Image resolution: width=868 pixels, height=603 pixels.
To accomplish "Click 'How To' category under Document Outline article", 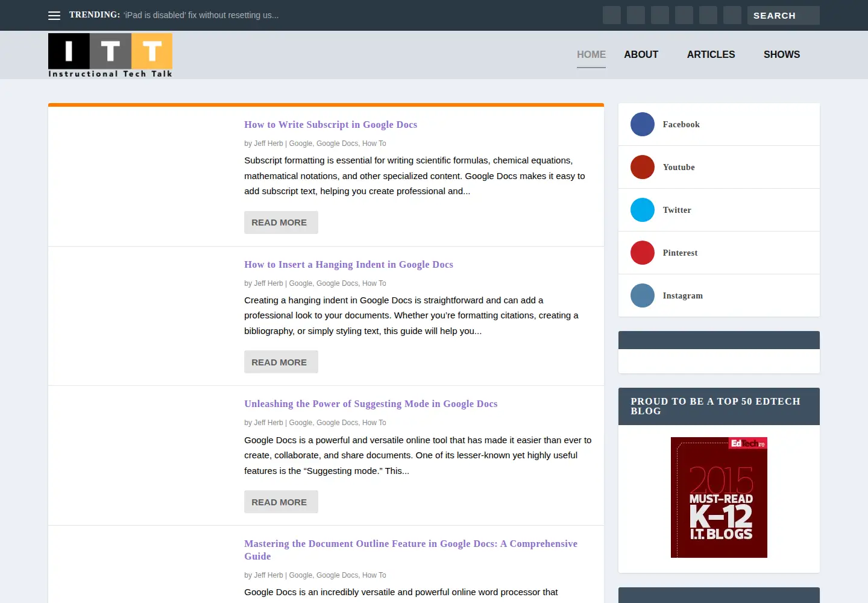I will [374, 575].
